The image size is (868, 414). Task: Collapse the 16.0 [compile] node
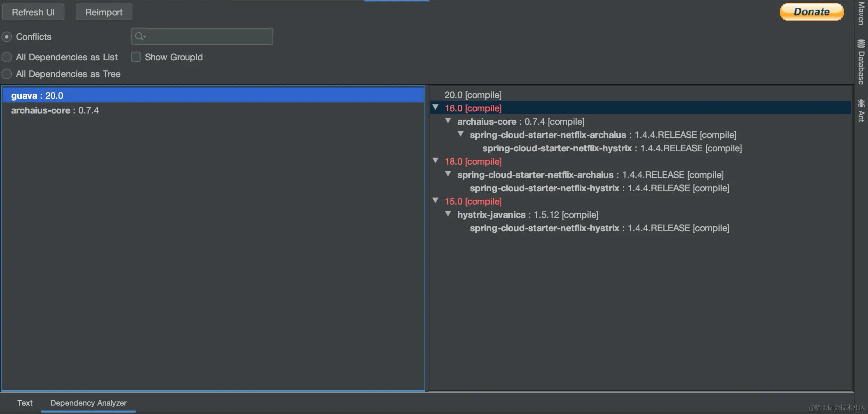[x=435, y=108]
